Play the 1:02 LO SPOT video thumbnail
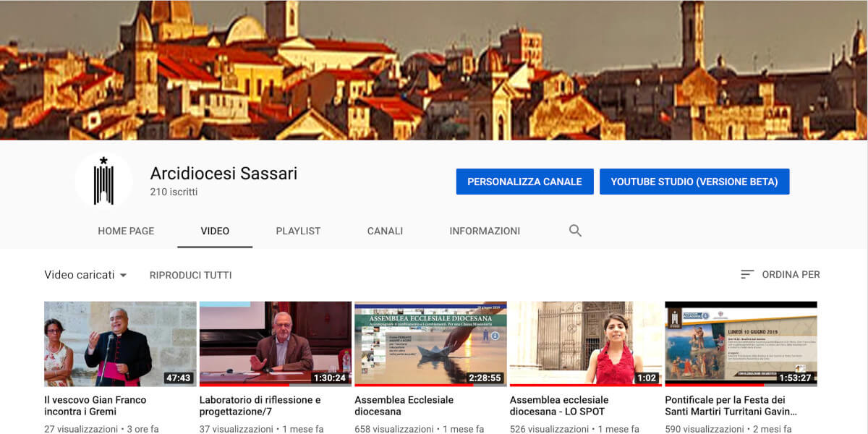Viewport: 868px width, 434px height. click(585, 344)
